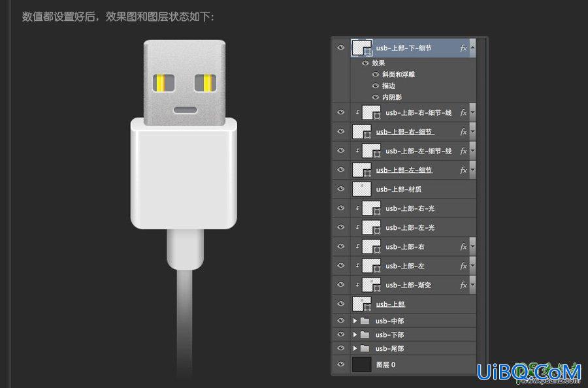Screen dimensions: 588x388
Task: Click the 效果 label under selected layer
Action: click(x=378, y=63)
